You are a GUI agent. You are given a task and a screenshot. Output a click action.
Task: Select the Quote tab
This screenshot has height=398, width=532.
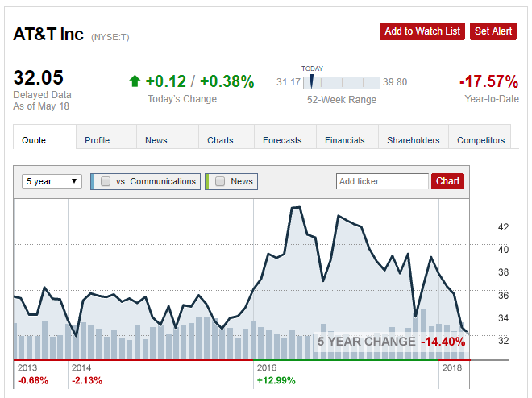[x=34, y=140]
